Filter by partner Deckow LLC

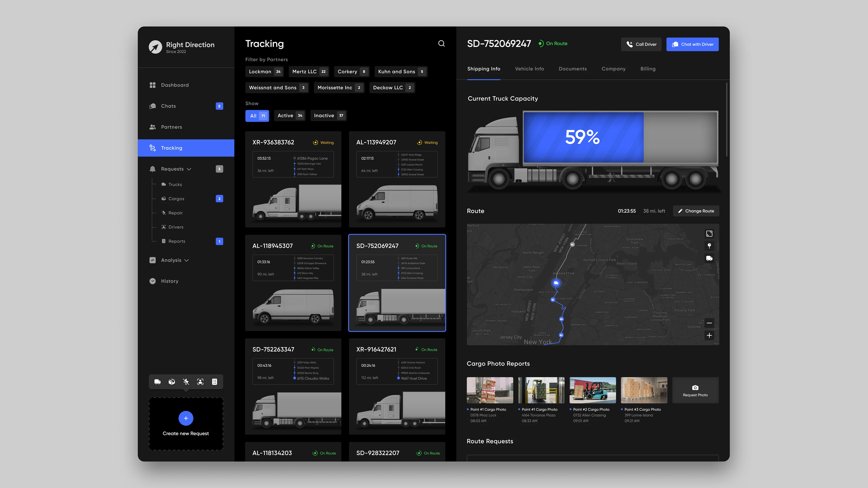392,88
